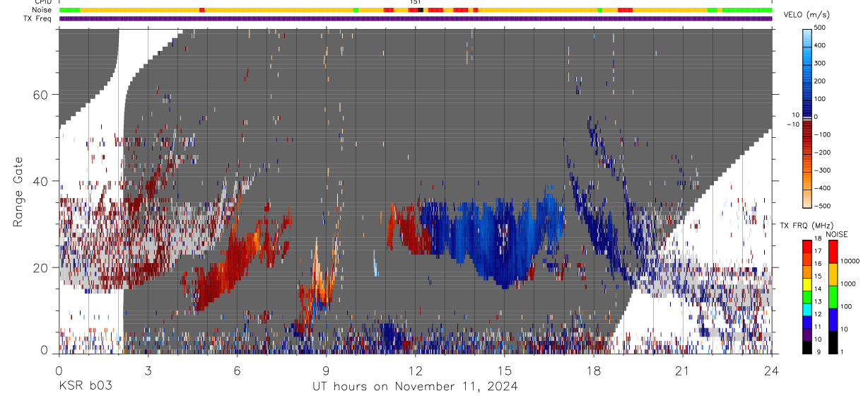The image size is (868, 401).
Task: Click the UT hours date axis title
Action: (x=415, y=386)
